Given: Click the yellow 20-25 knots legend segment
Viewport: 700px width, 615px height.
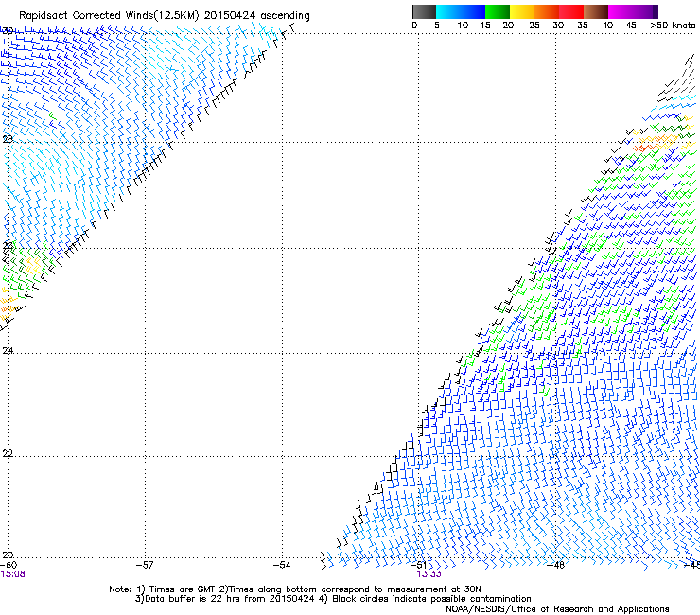Looking at the screenshot, I should [522, 11].
